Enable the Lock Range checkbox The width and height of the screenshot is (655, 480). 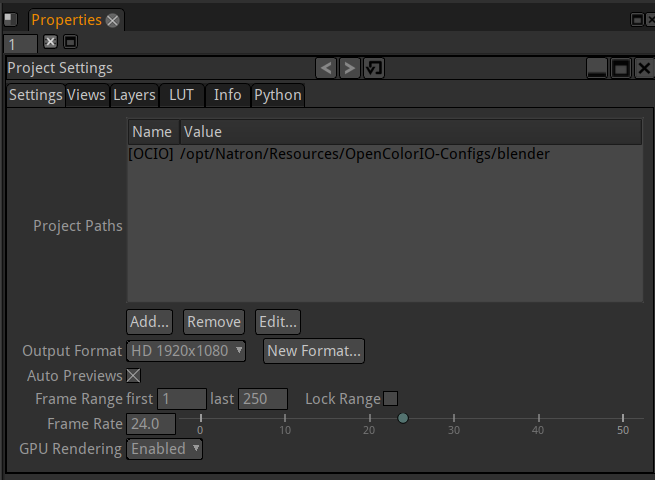click(391, 398)
